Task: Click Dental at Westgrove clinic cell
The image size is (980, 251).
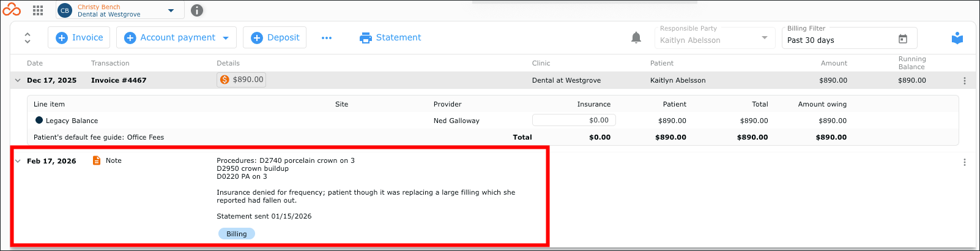Action: click(x=566, y=80)
